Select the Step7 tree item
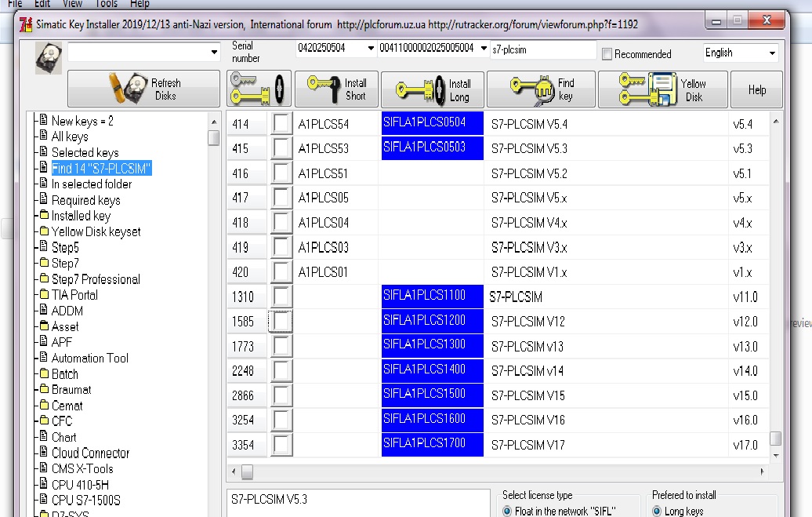Viewport: 812px width, 517px height. click(65, 264)
